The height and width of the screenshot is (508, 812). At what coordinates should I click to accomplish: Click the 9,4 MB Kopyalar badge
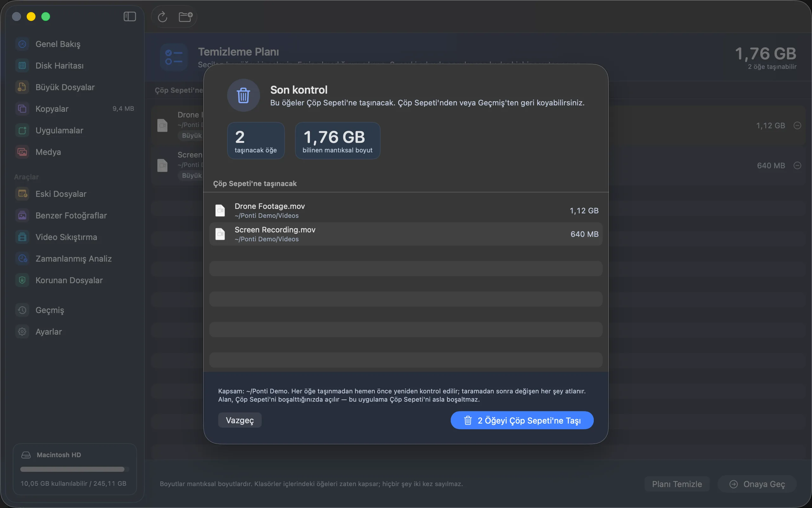[x=123, y=109]
